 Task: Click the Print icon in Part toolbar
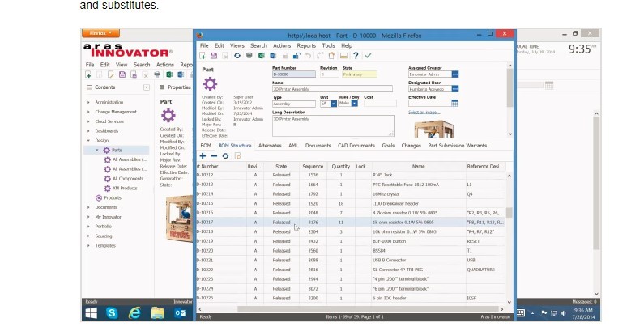pos(249,56)
